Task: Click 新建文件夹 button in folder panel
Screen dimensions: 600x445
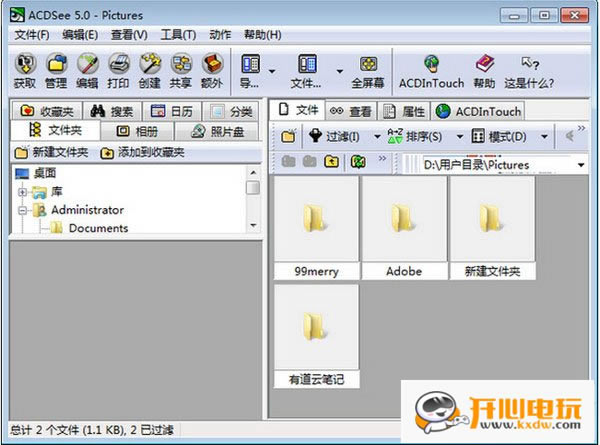Action: 51,152
